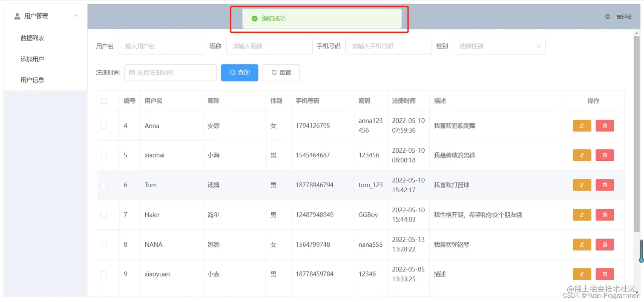Focus the 请输入手机号码 input field
Image resolution: width=644 pixels, height=302 pixels.
(388, 46)
